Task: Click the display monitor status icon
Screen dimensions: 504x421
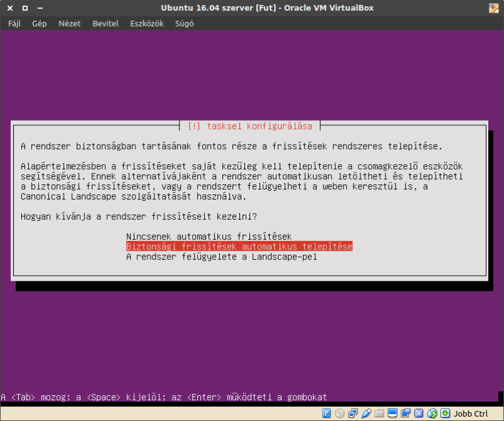Action: click(x=392, y=413)
